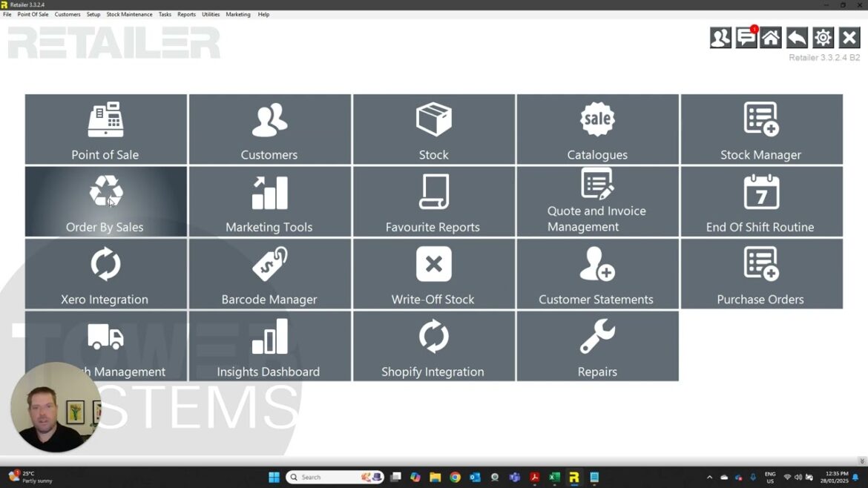868x488 pixels.
Task: Open the Point of Sale module
Action: tap(105, 129)
